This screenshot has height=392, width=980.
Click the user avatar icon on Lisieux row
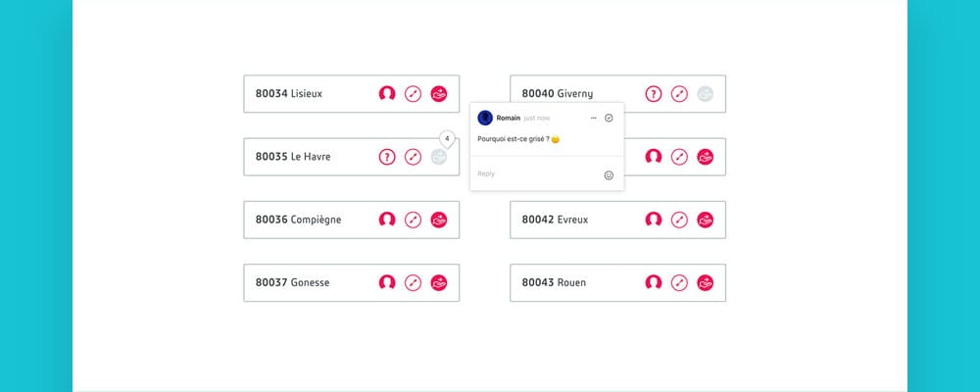coord(387,94)
